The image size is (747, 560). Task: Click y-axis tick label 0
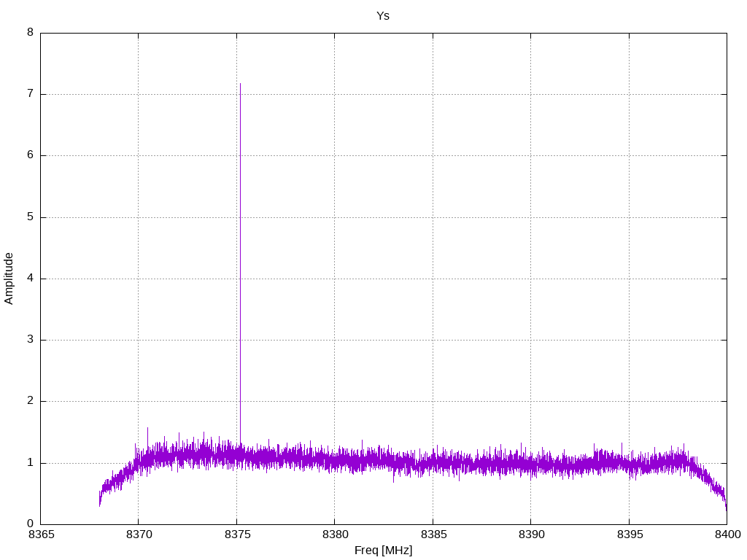click(x=31, y=524)
